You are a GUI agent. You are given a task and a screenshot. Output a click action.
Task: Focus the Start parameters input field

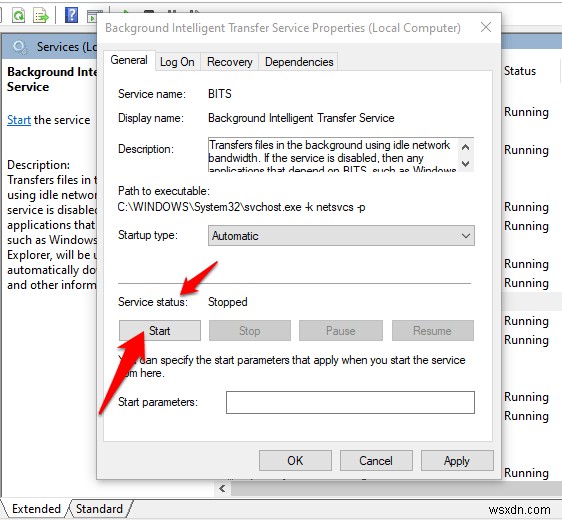pyautogui.click(x=350, y=402)
